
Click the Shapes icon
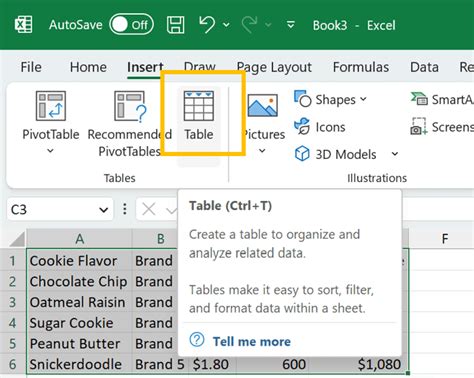coord(302,99)
